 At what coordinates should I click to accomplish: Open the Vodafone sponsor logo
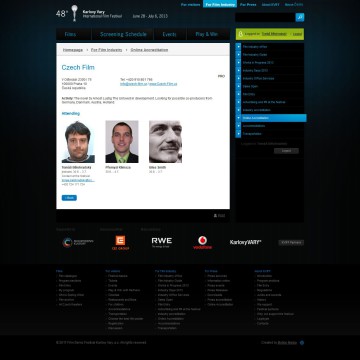point(202,243)
